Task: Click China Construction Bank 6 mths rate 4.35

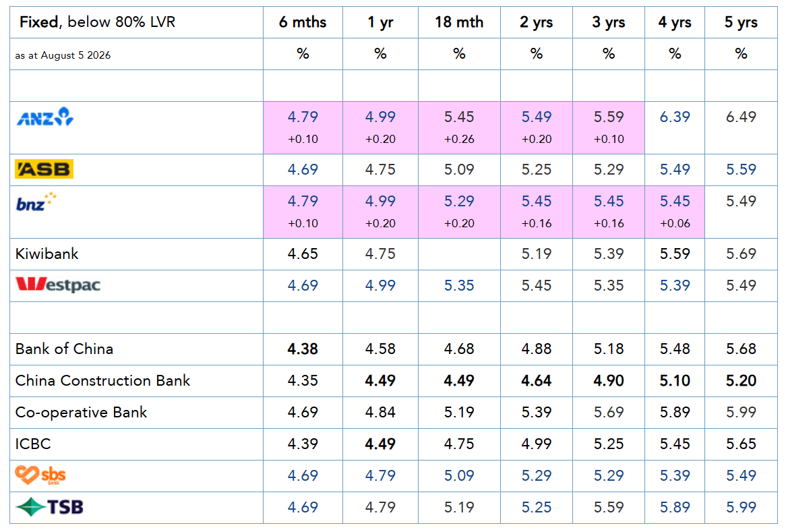Action: coord(303,380)
